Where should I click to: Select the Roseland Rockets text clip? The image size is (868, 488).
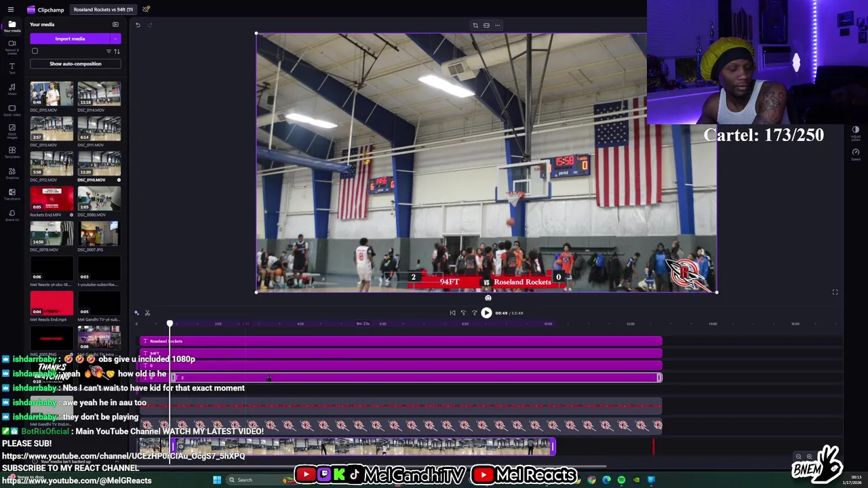coord(401,341)
